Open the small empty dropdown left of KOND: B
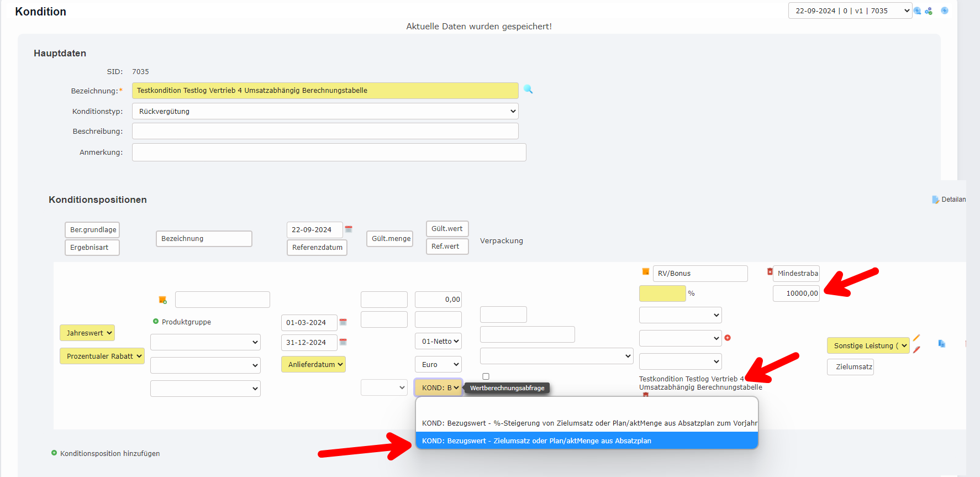Image resolution: width=980 pixels, height=477 pixels. point(384,387)
